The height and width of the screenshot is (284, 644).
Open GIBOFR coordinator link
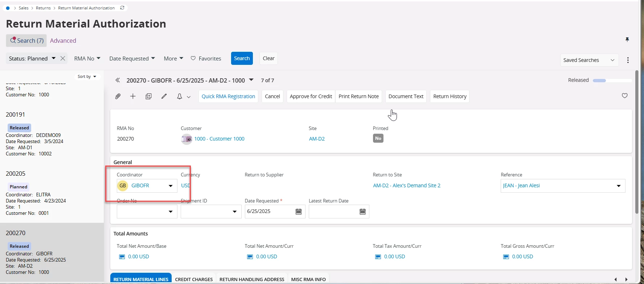point(140,185)
